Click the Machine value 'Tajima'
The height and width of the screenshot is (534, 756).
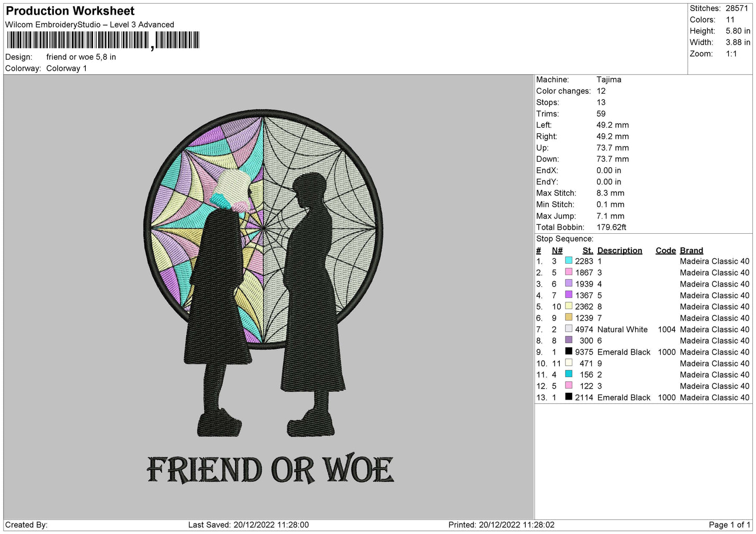pyautogui.click(x=609, y=80)
